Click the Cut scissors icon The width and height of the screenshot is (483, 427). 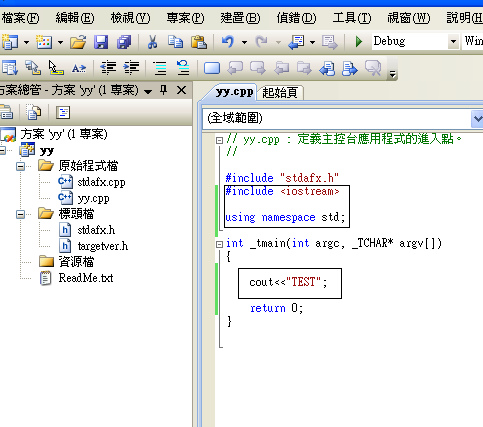(152, 42)
